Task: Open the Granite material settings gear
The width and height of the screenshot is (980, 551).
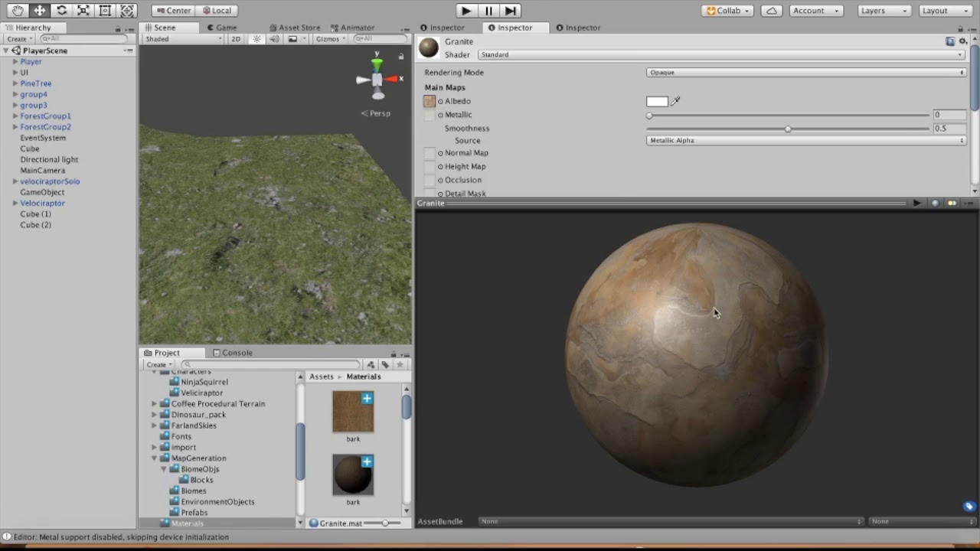Action: point(962,41)
